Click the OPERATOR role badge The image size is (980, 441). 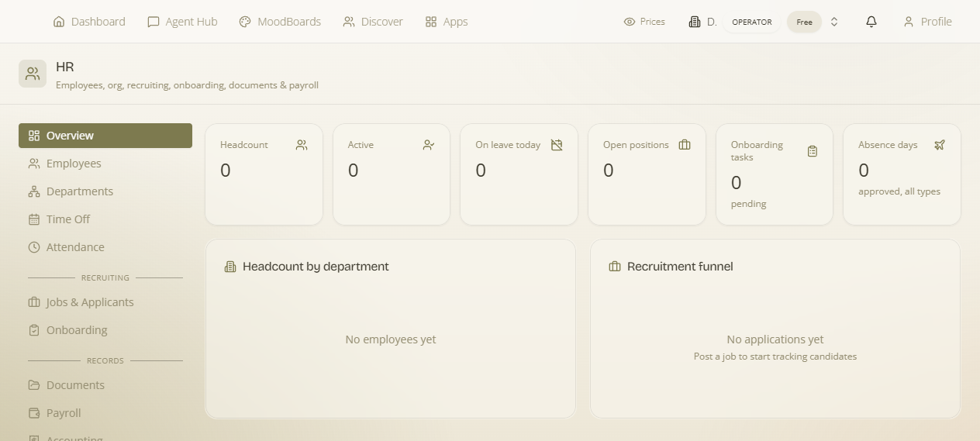(752, 22)
